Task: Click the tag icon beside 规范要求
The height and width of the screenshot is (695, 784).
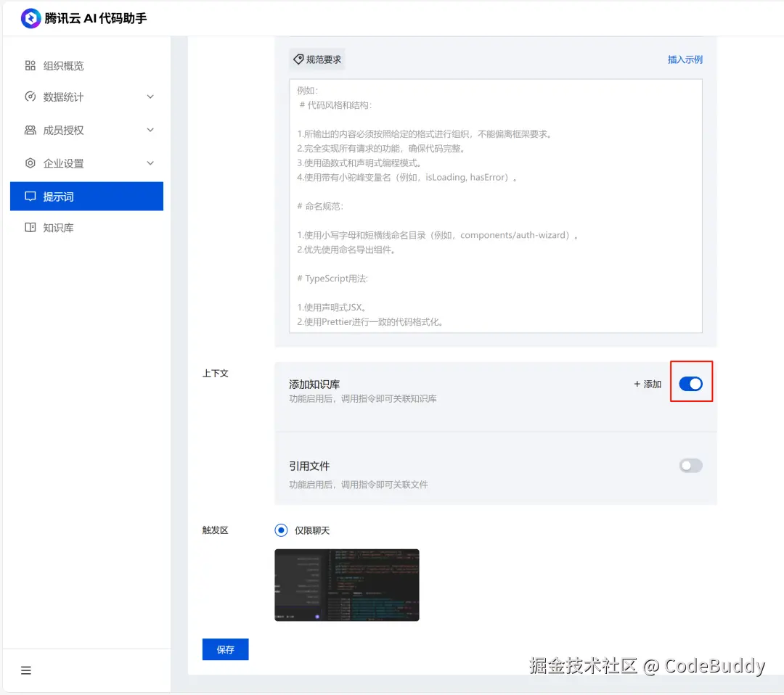Action: tap(298, 59)
